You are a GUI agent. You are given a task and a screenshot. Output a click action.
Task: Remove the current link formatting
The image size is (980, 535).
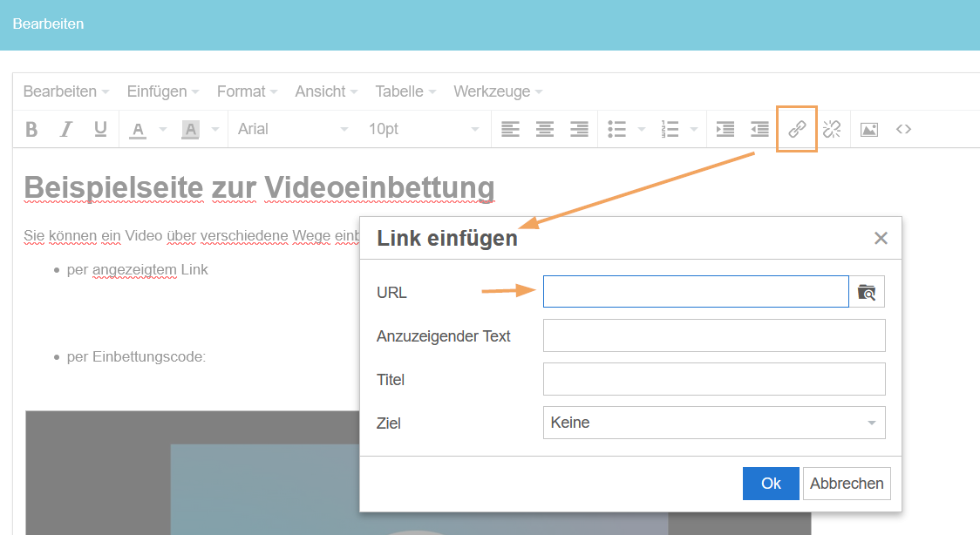pyautogui.click(x=831, y=129)
